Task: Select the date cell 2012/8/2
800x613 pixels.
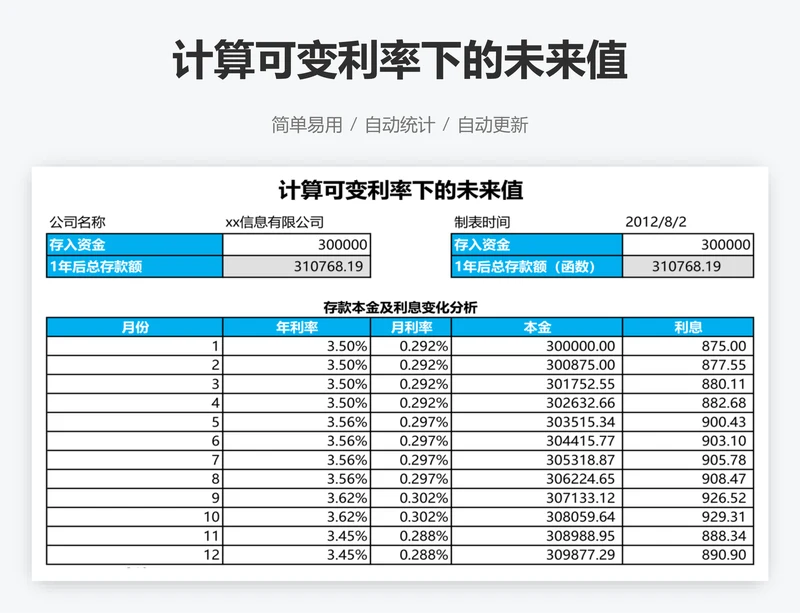Action: point(656,222)
